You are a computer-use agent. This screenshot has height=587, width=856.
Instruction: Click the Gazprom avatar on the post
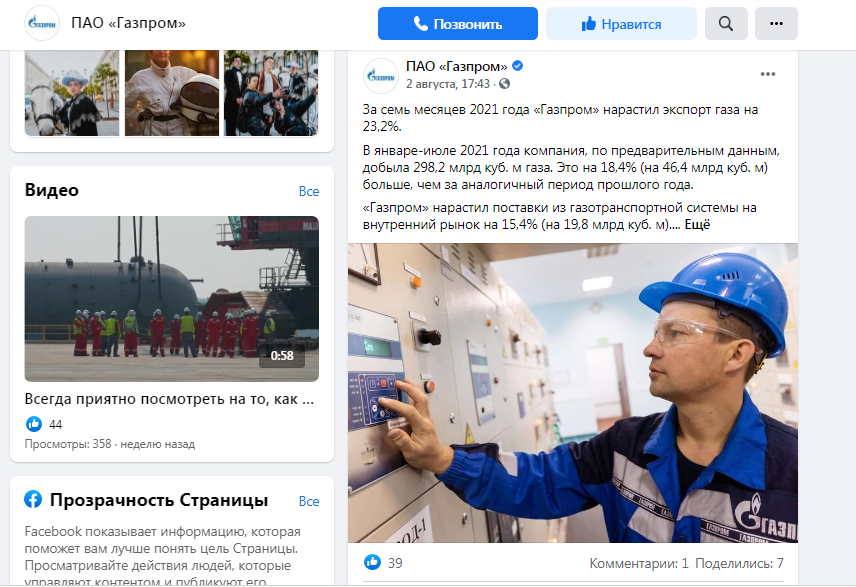381,76
